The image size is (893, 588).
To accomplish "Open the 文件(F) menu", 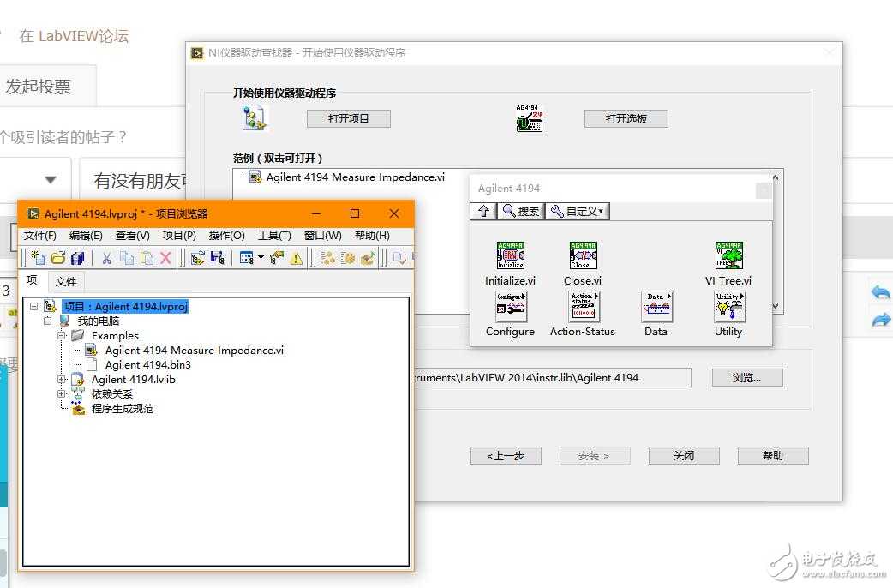I will coord(40,236).
